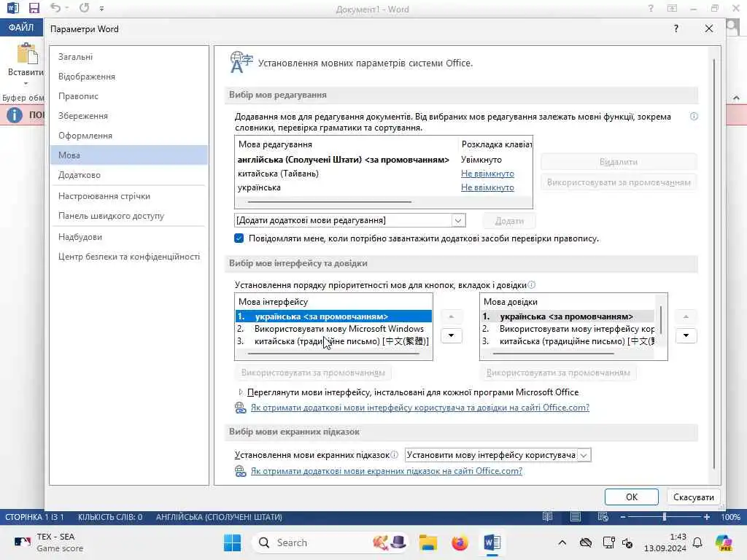Click the Undo icon in Word title bar

(x=55, y=8)
